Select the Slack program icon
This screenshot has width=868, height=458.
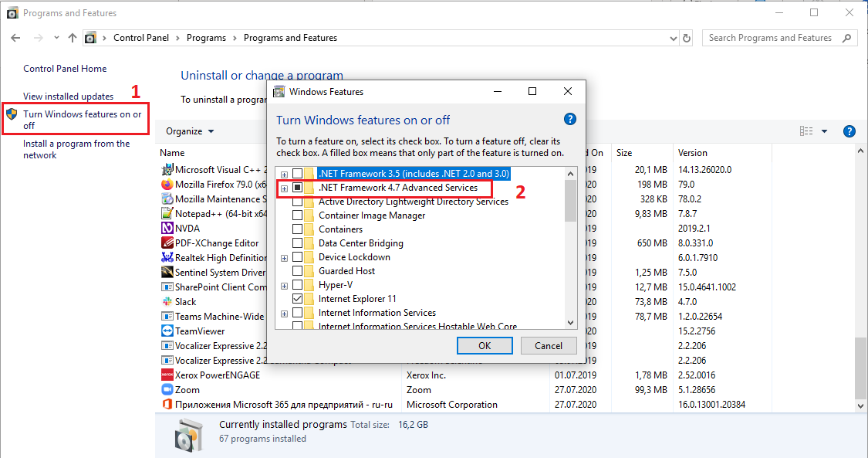[167, 301]
